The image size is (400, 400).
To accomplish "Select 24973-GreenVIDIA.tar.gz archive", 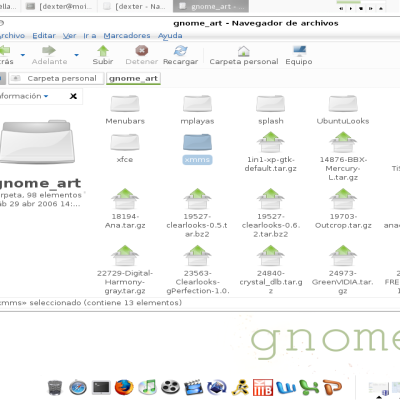I will (343, 269).
